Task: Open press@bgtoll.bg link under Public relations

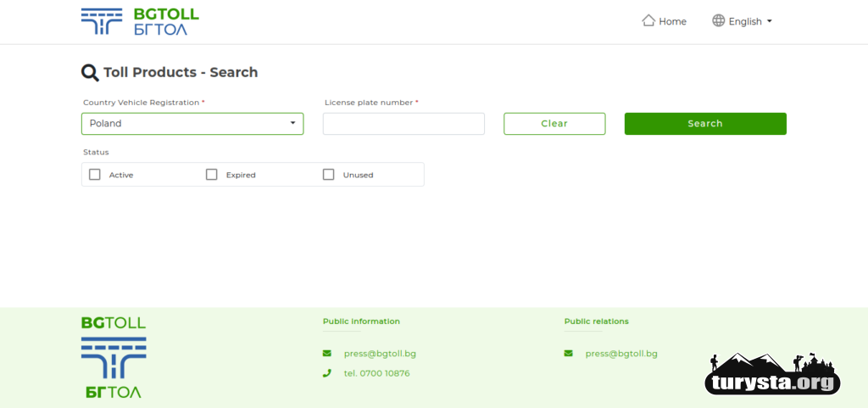Action: (x=621, y=354)
